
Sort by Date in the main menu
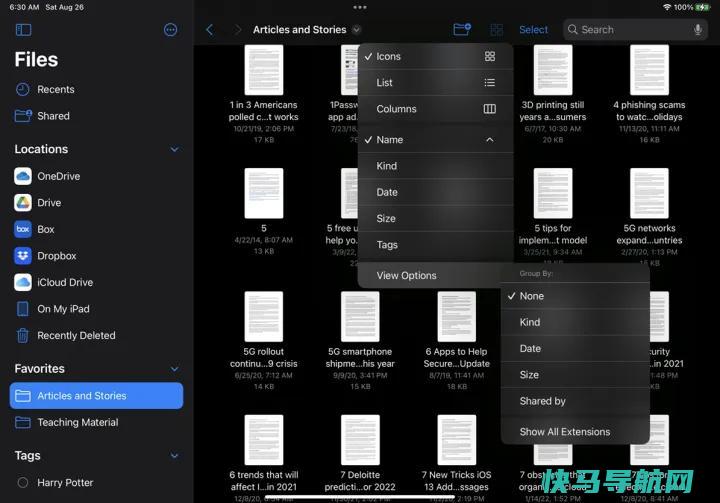click(x=435, y=192)
